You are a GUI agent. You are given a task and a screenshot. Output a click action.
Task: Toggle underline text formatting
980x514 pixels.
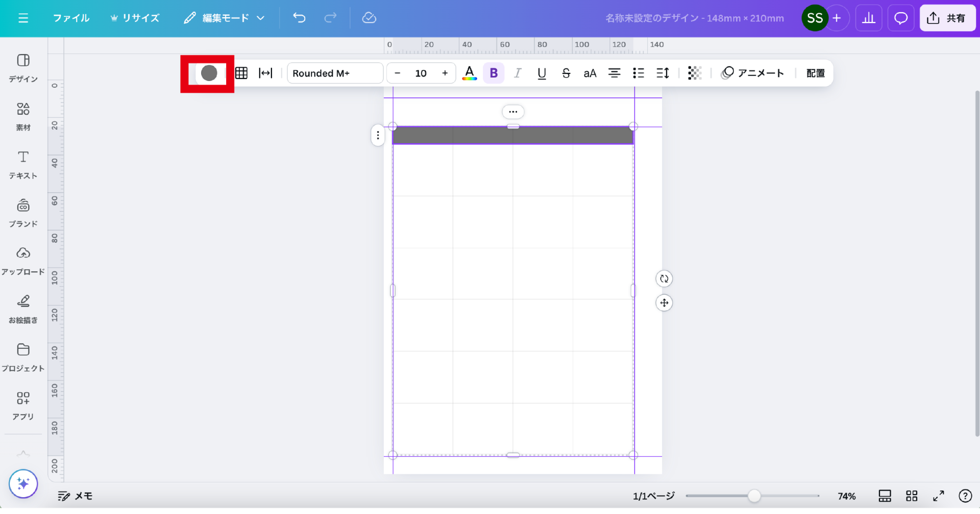(542, 73)
